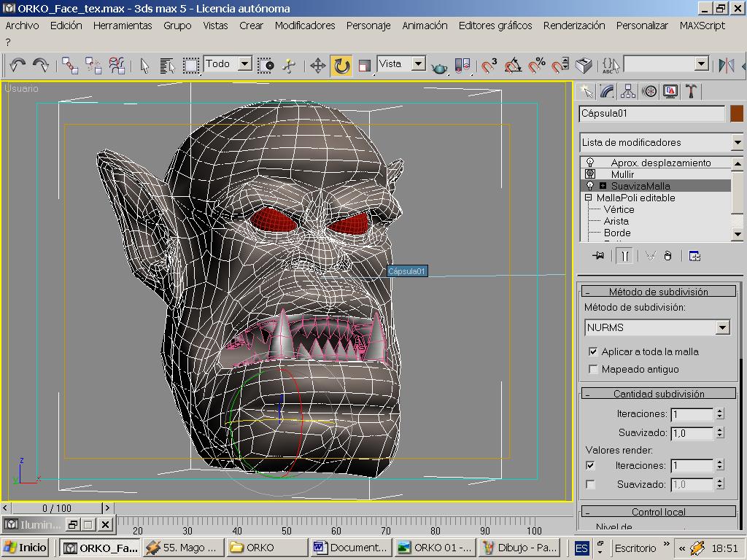This screenshot has width=747, height=560.
Task: Toggle the 3D Snap magnet icon
Action: [489, 65]
